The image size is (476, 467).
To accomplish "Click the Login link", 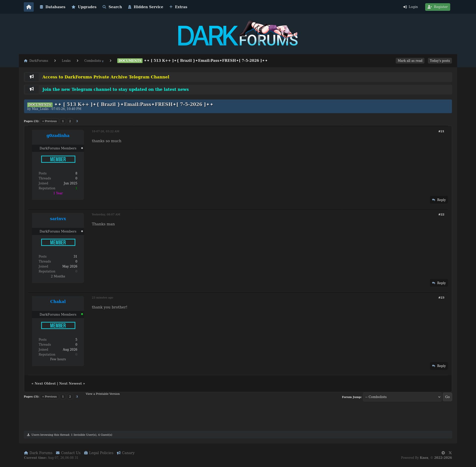I will pyautogui.click(x=411, y=7).
